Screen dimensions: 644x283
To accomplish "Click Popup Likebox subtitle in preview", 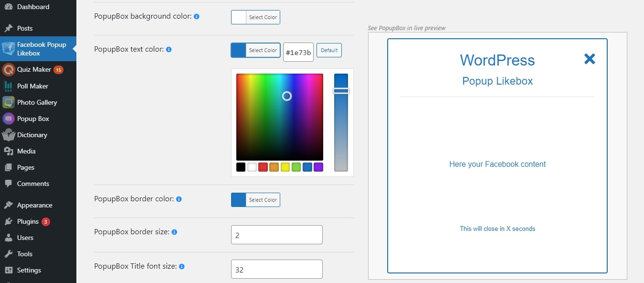I will (497, 81).
